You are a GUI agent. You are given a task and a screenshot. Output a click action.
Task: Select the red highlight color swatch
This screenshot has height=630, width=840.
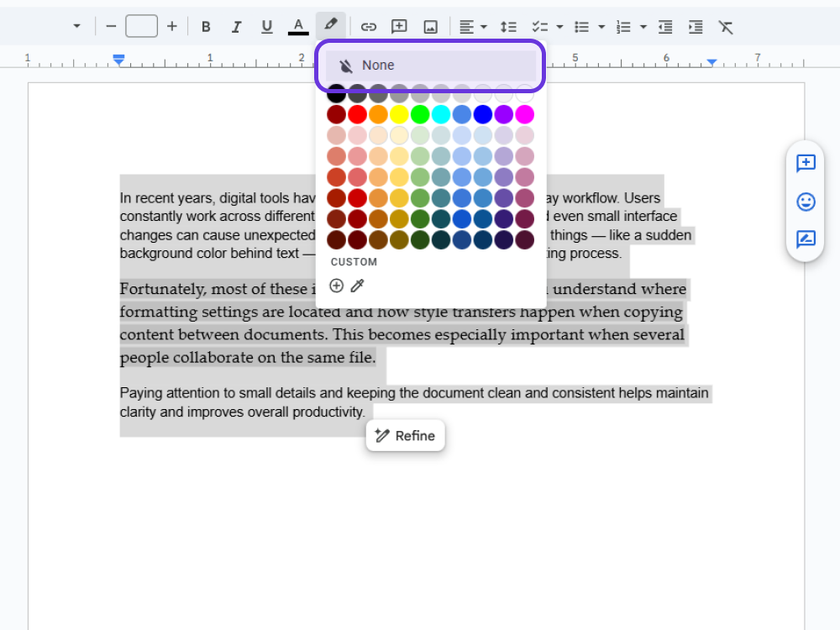click(356, 114)
